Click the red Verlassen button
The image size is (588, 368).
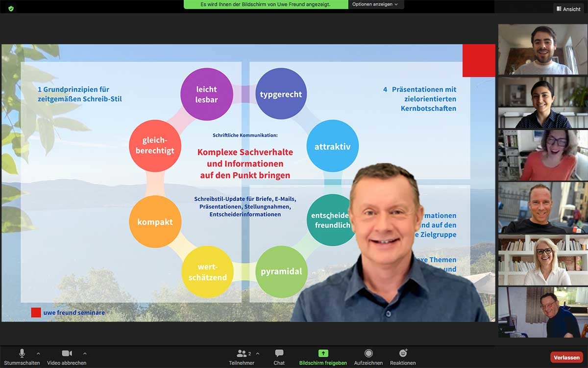click(x=566, y=358)
